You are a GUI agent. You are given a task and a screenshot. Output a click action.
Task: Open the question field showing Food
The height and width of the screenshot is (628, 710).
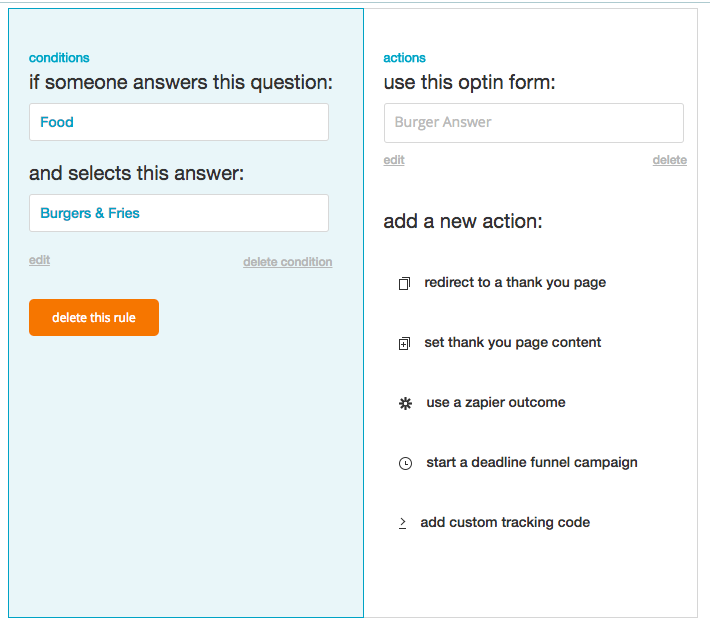click(x=179, y=122)
